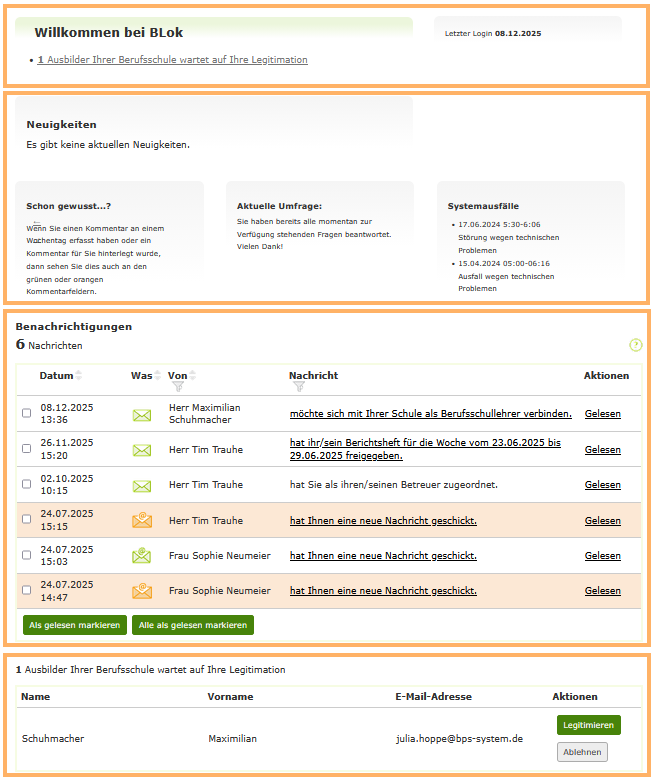
Task: Mark the Maximilian Schuhmacher notification as Gelesen
Action: click(603, 413)
